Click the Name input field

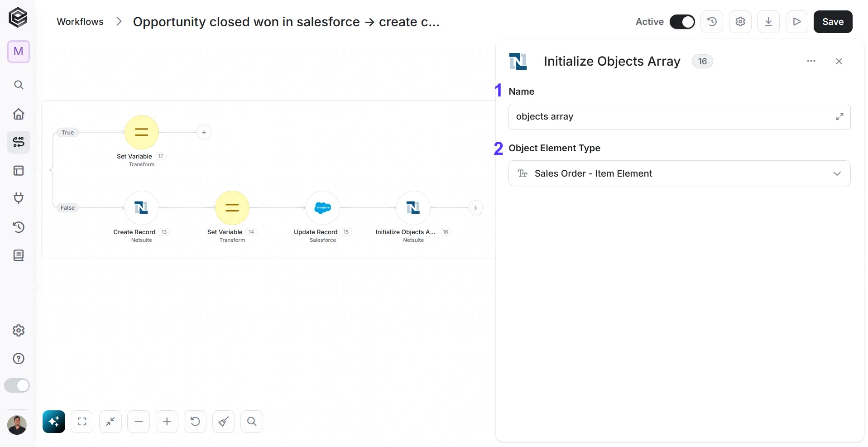(x=679, y=116)
